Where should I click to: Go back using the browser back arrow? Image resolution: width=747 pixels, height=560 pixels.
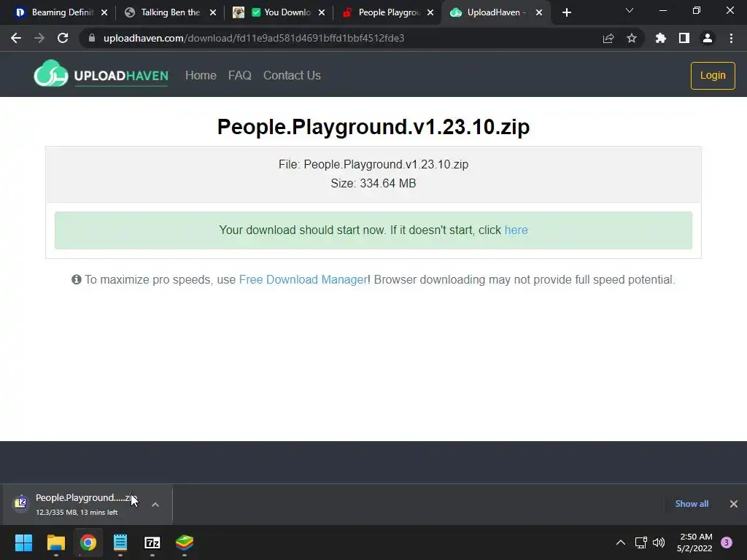tap(16, 38)
